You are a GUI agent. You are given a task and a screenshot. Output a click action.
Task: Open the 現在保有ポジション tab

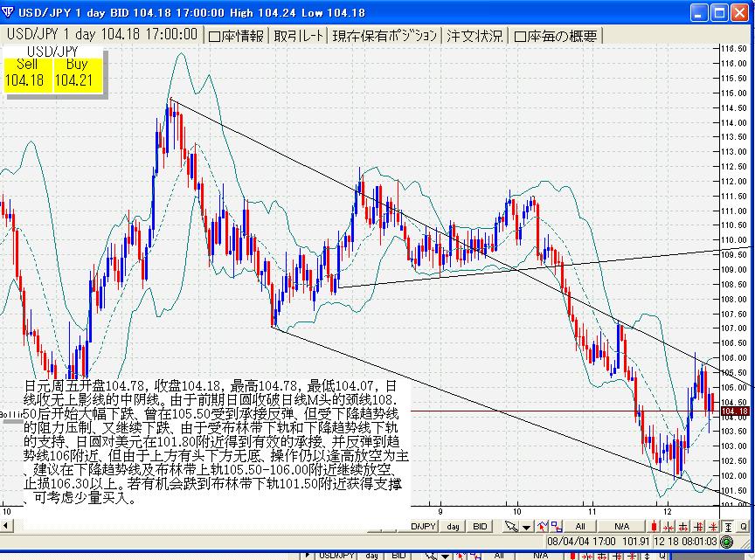point(384,36)
